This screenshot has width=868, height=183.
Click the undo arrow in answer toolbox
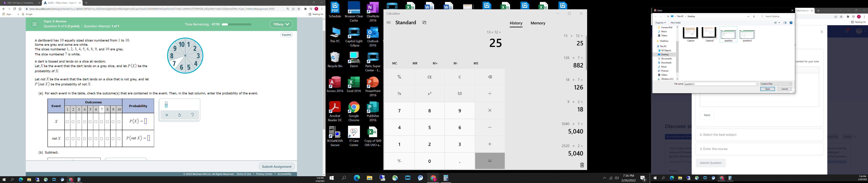pyautogui.click(x=180, y=115)
